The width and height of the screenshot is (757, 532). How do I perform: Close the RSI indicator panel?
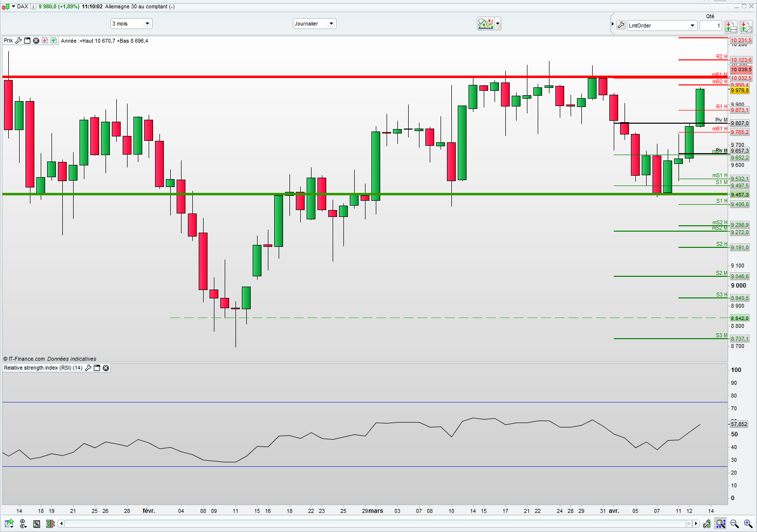pyautogui.click(x=105, y=368)
